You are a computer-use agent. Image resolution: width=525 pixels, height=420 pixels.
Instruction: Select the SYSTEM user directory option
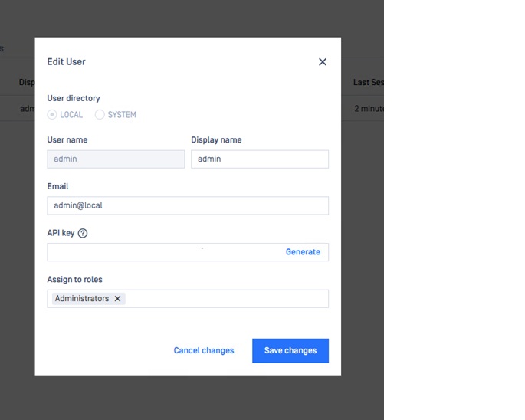(x=100, y=114)
